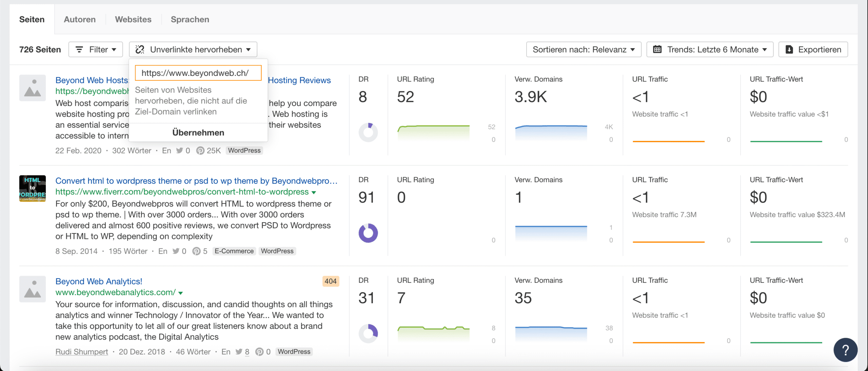
Task: Click the Beyond Web Analytics placeholder thumbnail
Action: (x=33, y=289)
